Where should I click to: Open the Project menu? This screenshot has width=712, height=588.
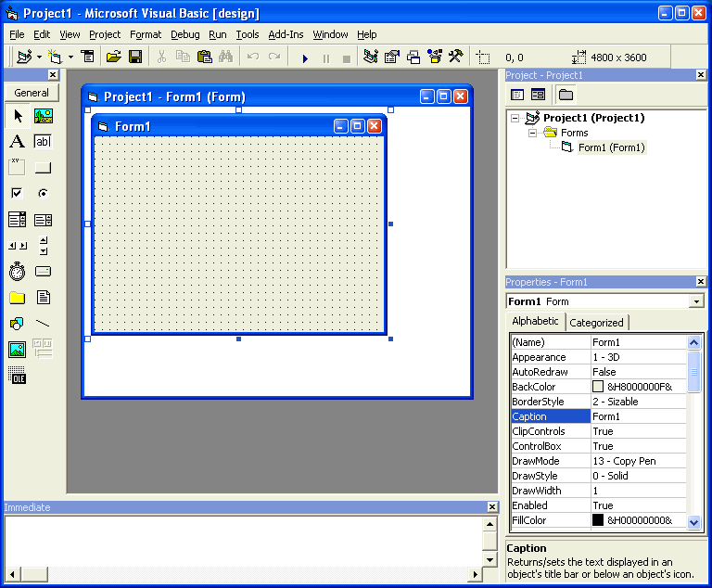(x=105, y=34)
